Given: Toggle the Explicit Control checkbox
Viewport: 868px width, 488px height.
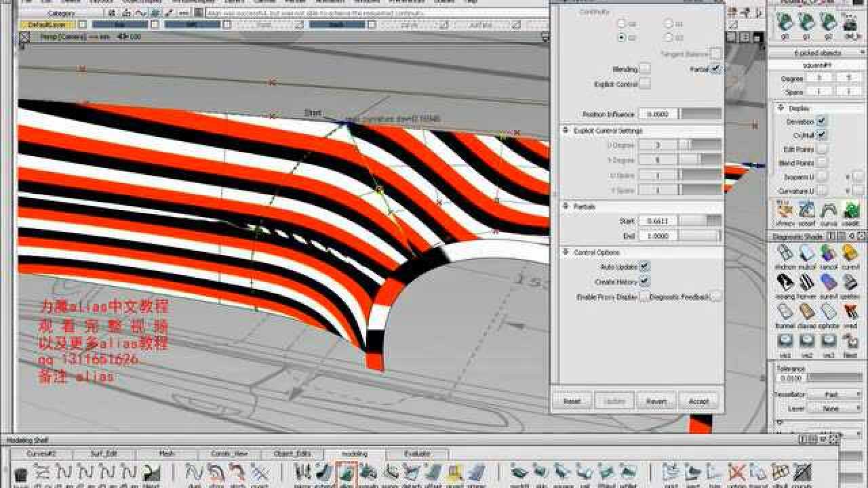Looking at the screenshot, I should click(645, 84).
